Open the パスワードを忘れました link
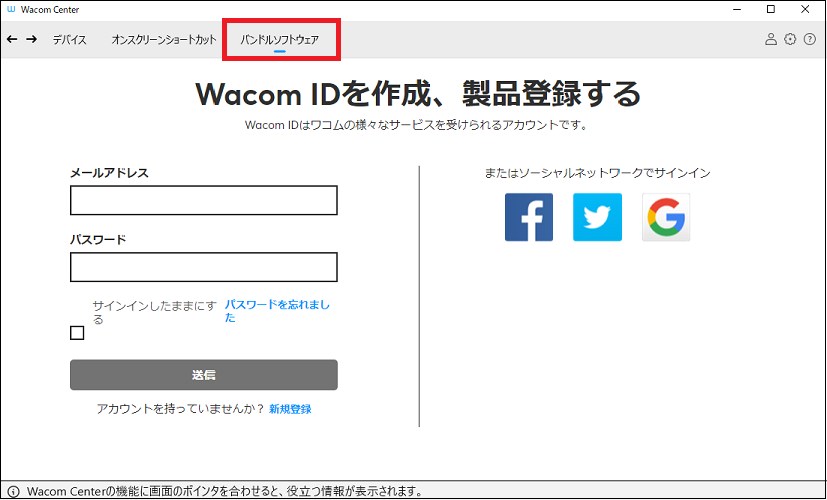 [x=277, y=311]
